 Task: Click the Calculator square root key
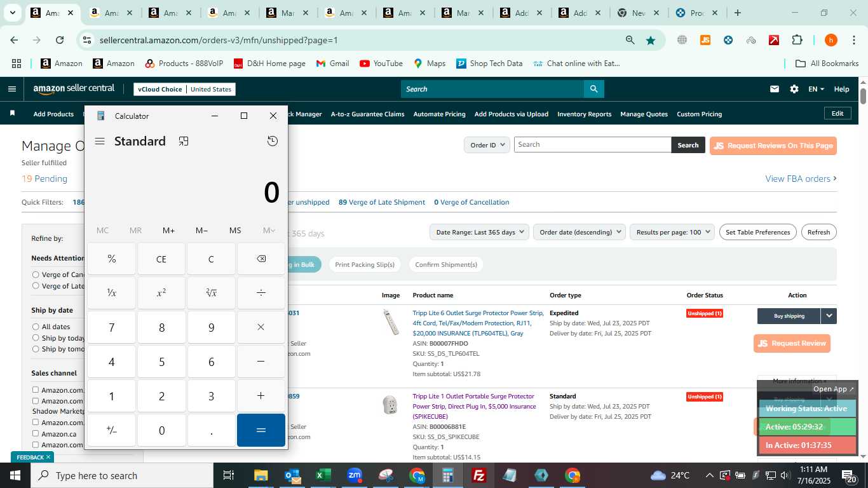click(x=211, y=293)
